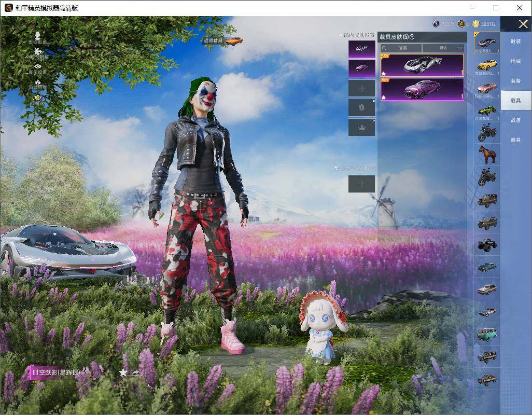Toggle favorite star on the purple car card

point(384,98)
